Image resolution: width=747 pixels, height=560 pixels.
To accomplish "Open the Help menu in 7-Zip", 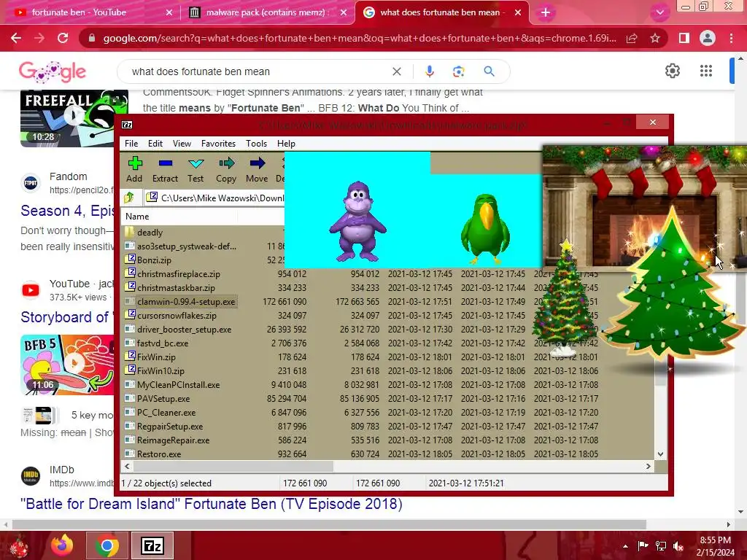I will pos(286,144).
